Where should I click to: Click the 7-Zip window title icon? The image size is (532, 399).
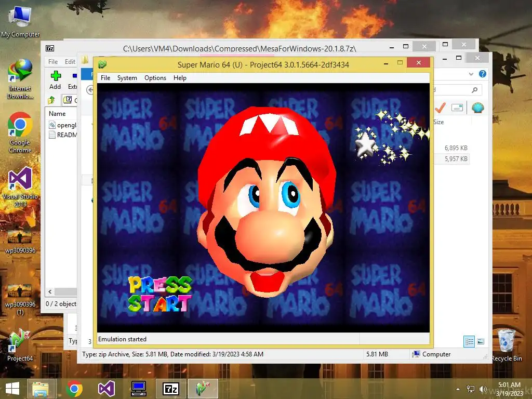(x=50, y=48)
